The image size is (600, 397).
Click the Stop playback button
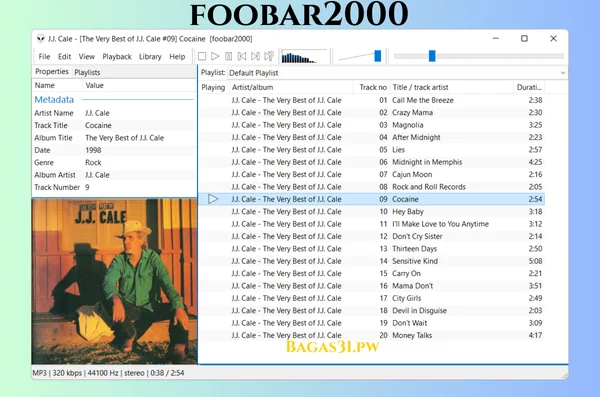[x=202, y=57]
